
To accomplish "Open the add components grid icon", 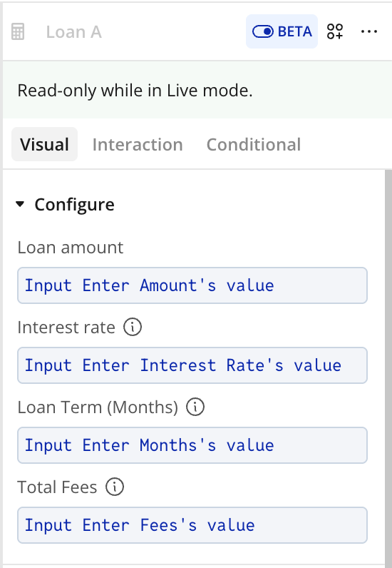I will [x=335, y=31].
